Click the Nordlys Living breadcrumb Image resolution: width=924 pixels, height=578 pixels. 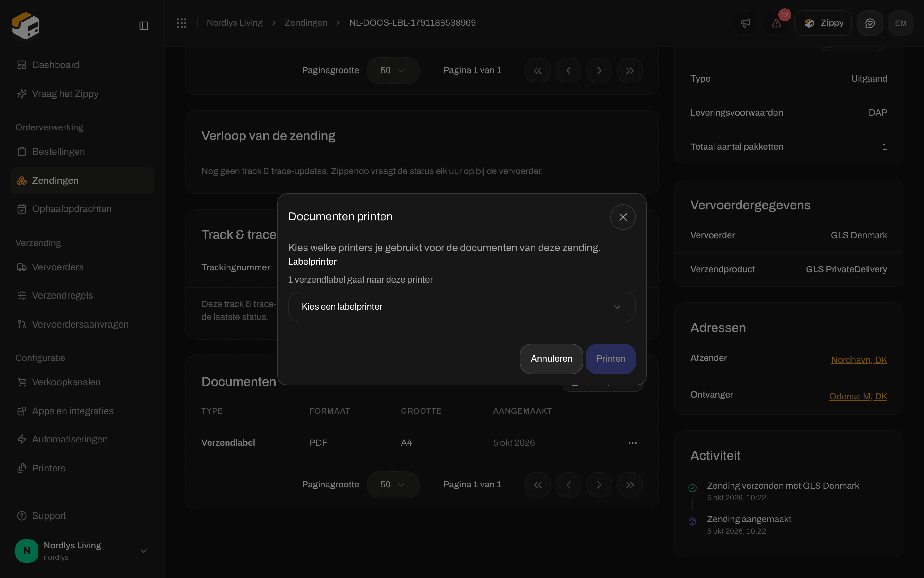235,23
